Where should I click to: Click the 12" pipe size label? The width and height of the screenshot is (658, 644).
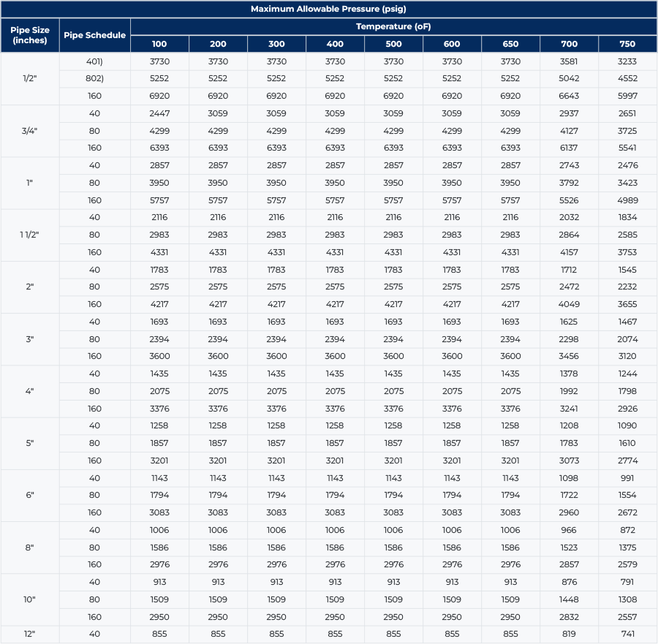click(x=30, y=634)
